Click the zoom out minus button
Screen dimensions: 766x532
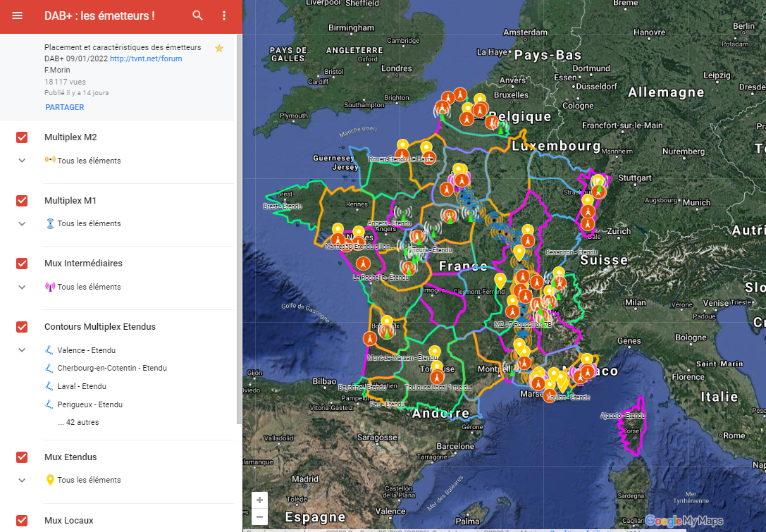pos(259,516)
